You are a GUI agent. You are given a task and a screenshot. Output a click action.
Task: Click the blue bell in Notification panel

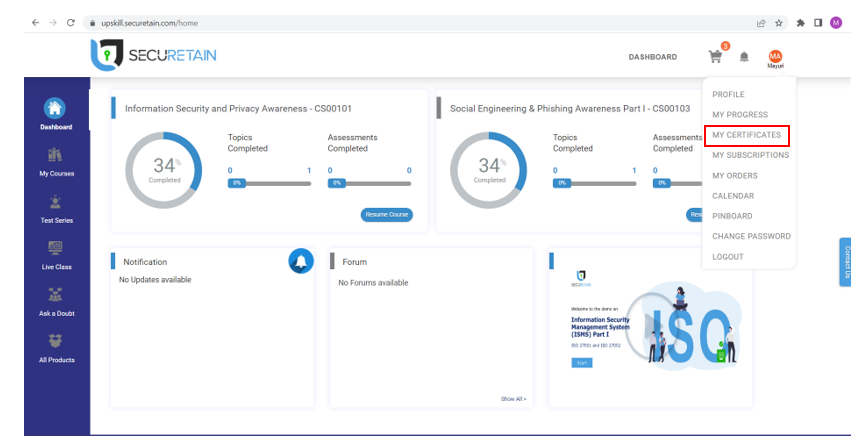click(x=300, y=262)
